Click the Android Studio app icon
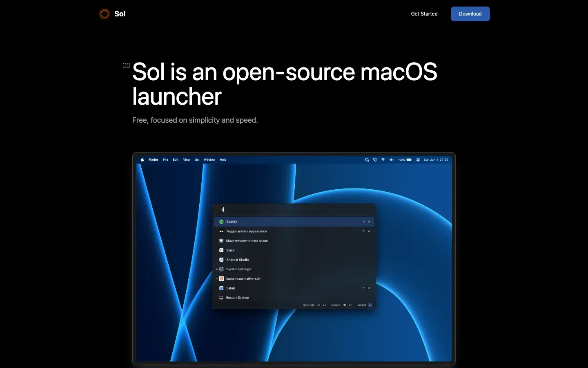 (221, 260)
